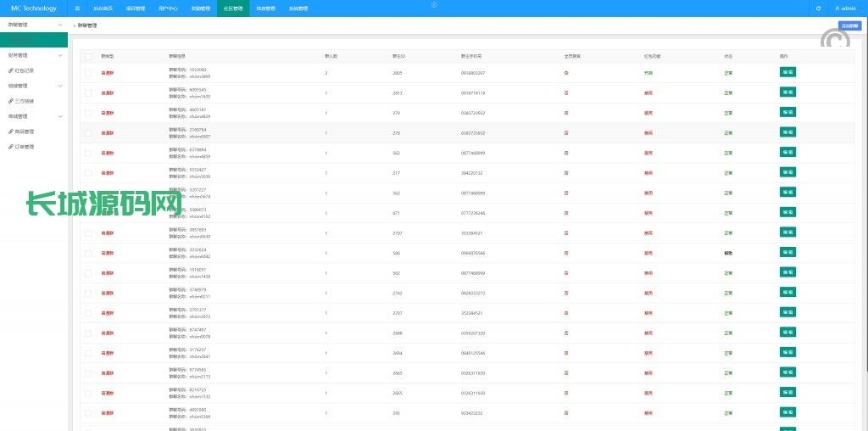Switch to the 用户中心 top menu

[x=168, y=8]
